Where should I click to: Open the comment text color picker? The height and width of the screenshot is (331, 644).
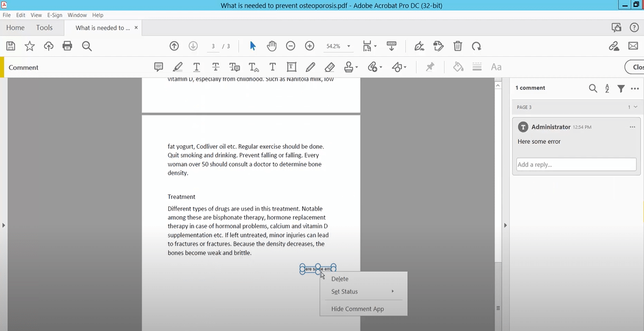[x=458, y=67]
